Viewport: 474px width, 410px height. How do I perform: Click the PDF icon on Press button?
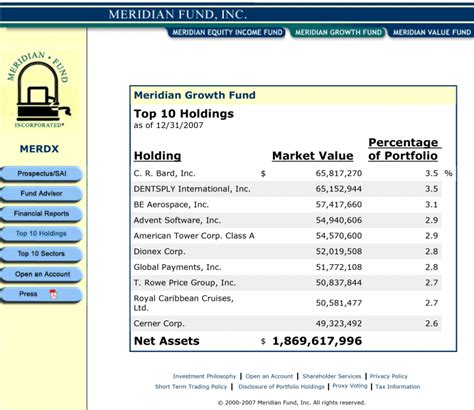[53, 294]
